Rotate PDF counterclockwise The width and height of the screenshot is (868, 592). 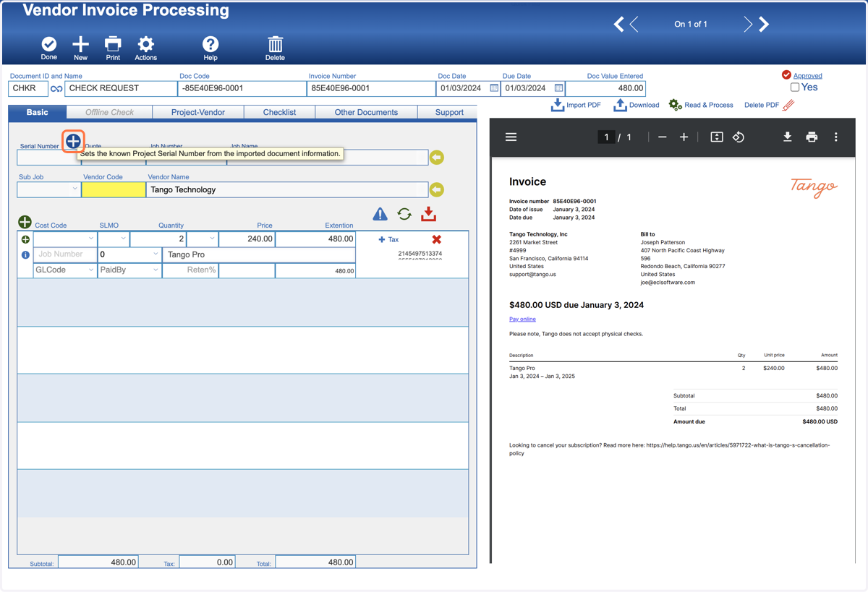[739, 137]
